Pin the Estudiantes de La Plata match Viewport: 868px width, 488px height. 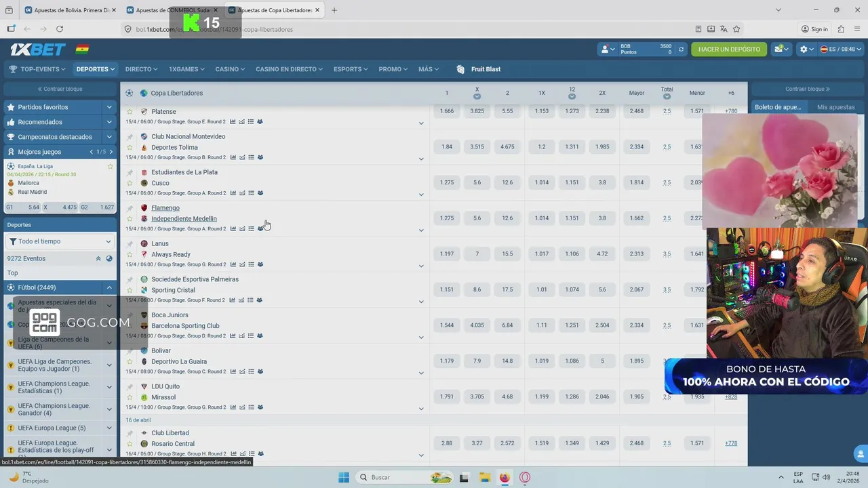(130, 172)
